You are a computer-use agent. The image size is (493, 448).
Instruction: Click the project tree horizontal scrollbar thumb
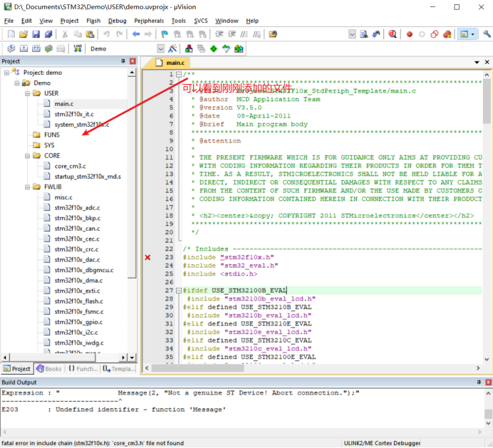click(52, 358)
